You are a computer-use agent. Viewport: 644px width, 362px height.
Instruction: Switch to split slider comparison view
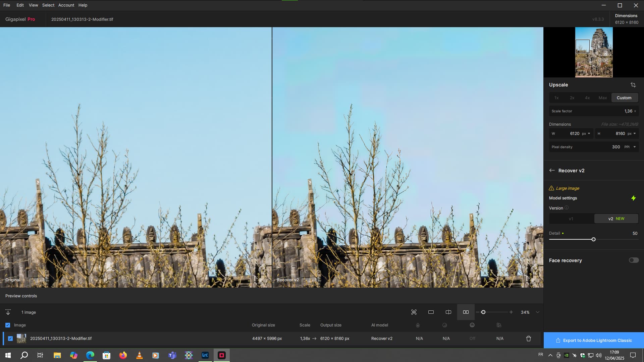448,312
